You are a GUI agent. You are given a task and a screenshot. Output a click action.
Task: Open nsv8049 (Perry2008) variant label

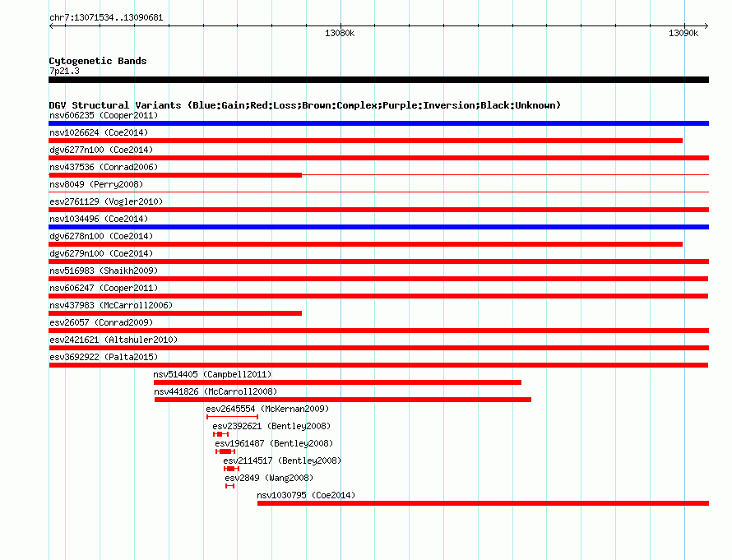click(96, 184)
